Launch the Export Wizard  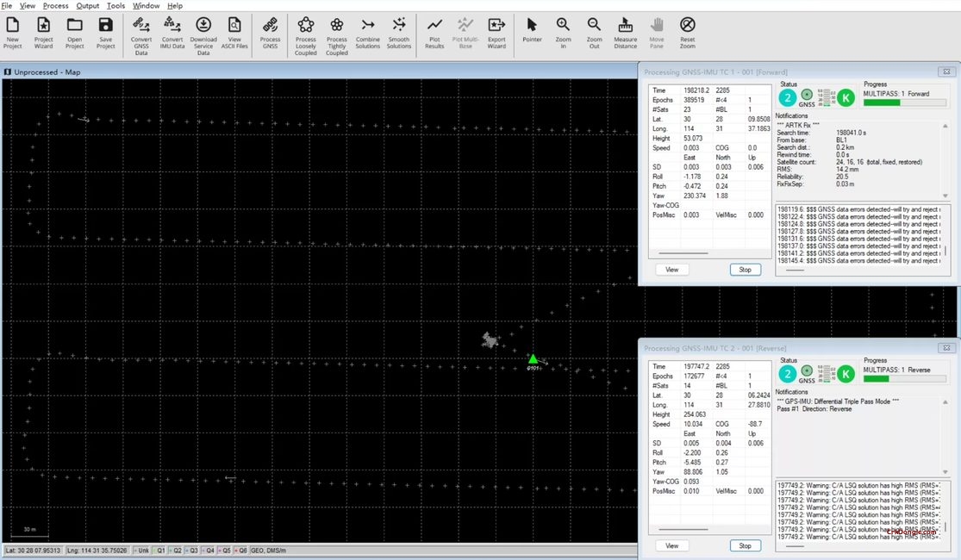point(496,33)
